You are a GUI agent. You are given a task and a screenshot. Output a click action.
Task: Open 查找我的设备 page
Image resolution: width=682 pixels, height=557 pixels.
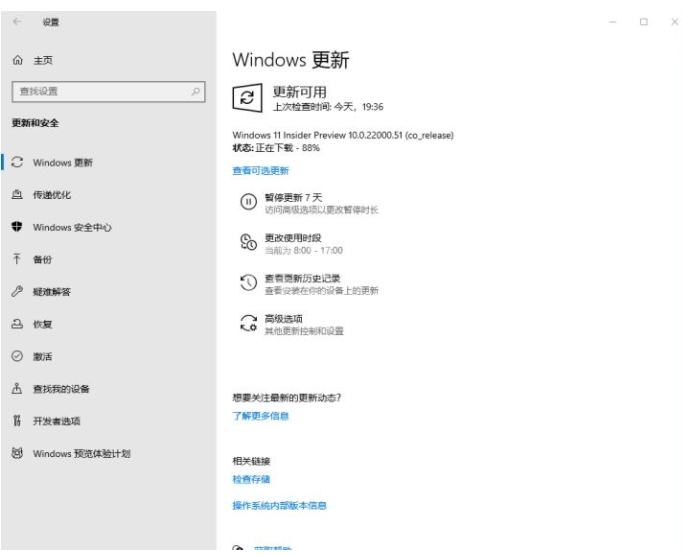point(61,389)
